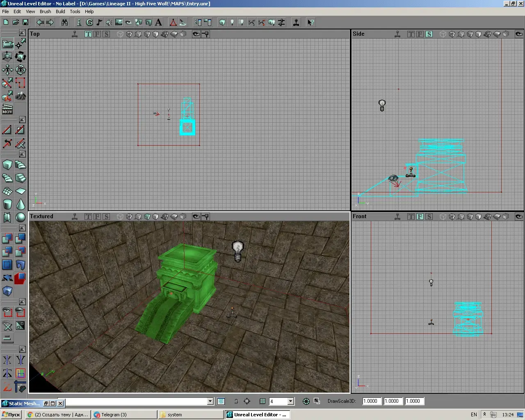Collapse the brush builders group arrow
Screen dimensions: 525x420
(x=23, y=154)
